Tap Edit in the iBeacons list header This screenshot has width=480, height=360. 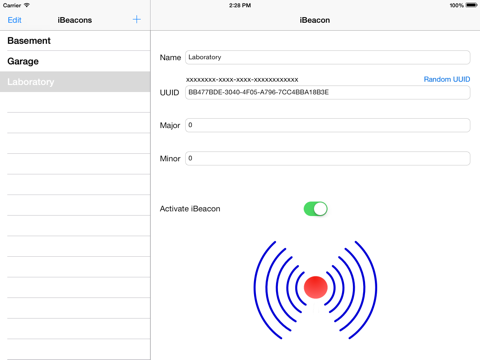[x=14, y=20]
